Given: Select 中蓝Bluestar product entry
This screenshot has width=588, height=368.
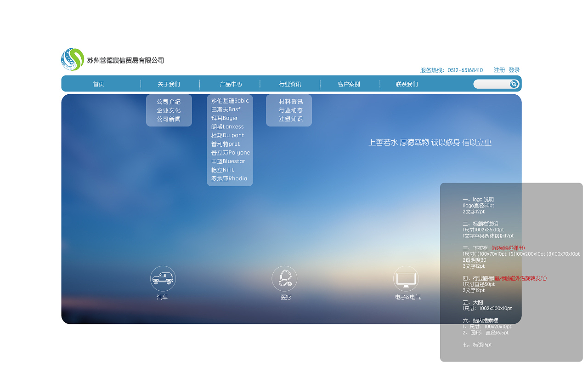Looking at the screenshot, I should coord(228,161).
